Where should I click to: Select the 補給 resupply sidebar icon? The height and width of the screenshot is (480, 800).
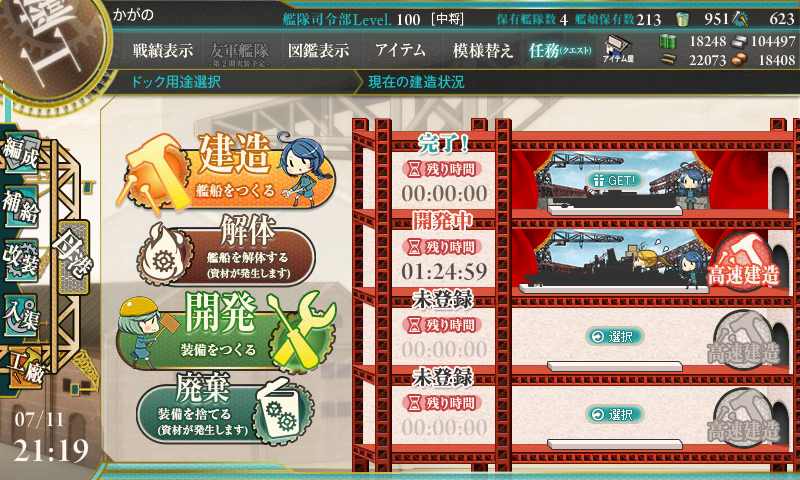[21, 206]
